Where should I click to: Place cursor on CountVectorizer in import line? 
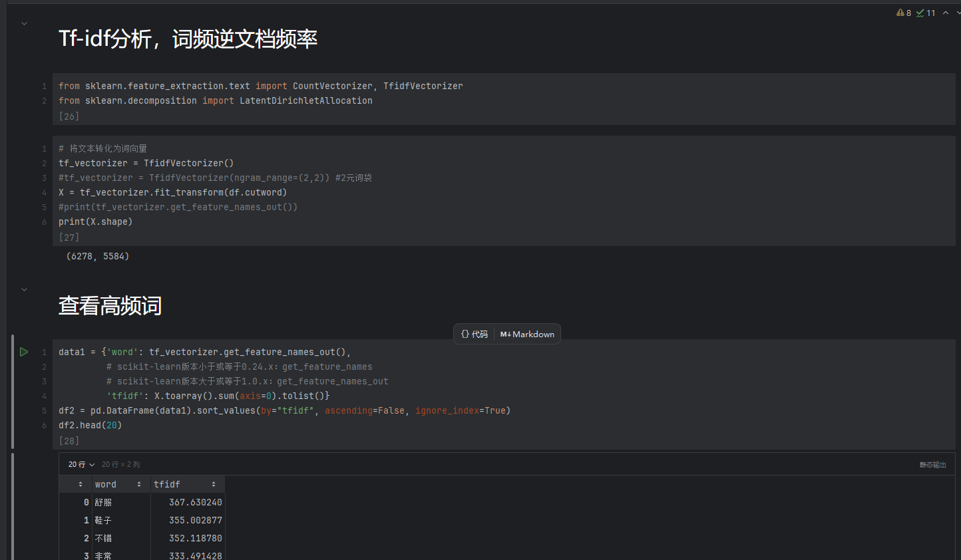[333, 86]
